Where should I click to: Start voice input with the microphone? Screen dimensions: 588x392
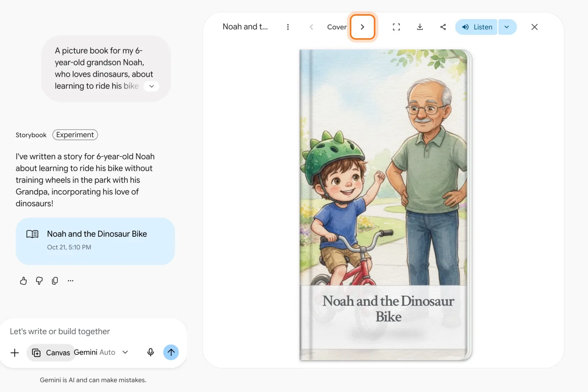pyautogui.click(x=150, y=353)
